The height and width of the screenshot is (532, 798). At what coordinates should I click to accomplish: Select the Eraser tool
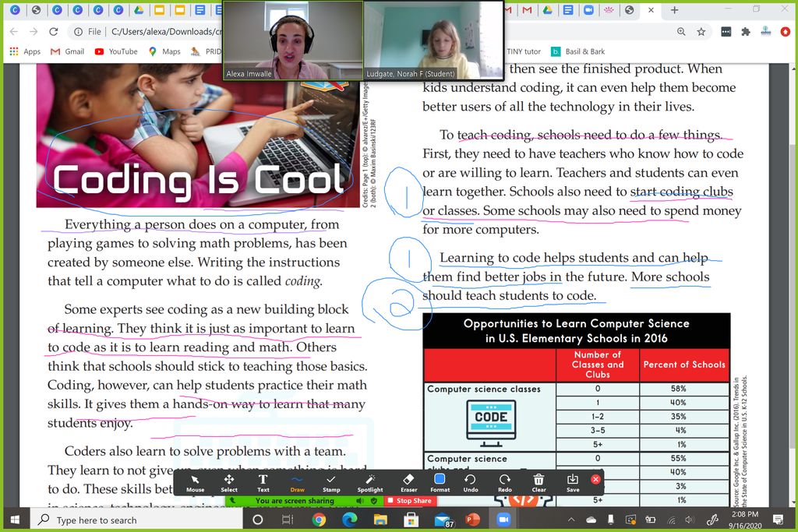pos(408,483)
